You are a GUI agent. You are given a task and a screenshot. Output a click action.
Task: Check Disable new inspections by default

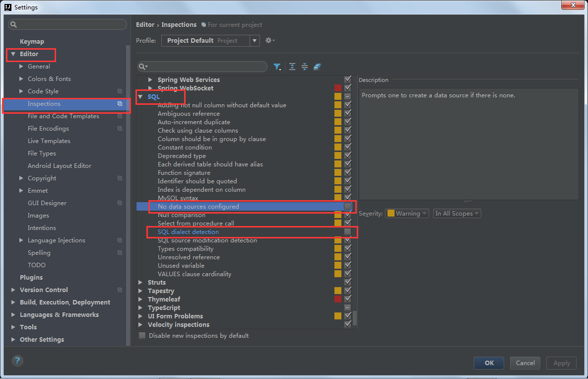142,335
